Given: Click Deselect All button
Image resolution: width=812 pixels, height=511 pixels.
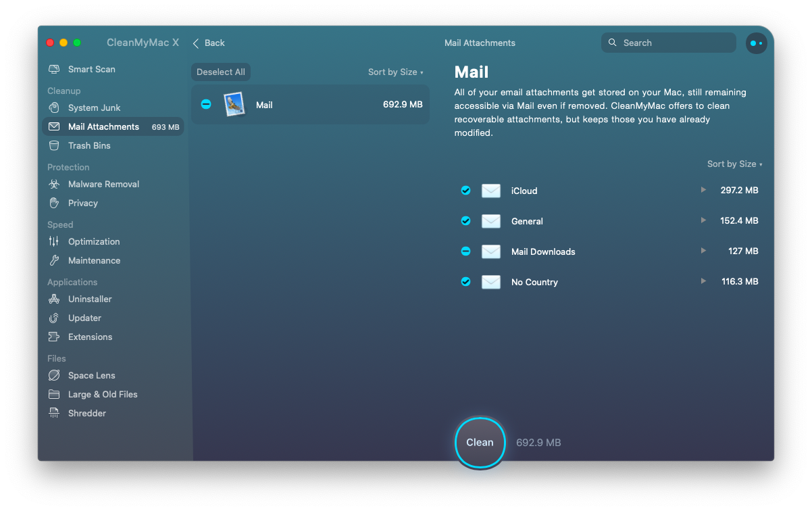Looking at the screenshot, I should pyautogui.click(x=221, y=72).
